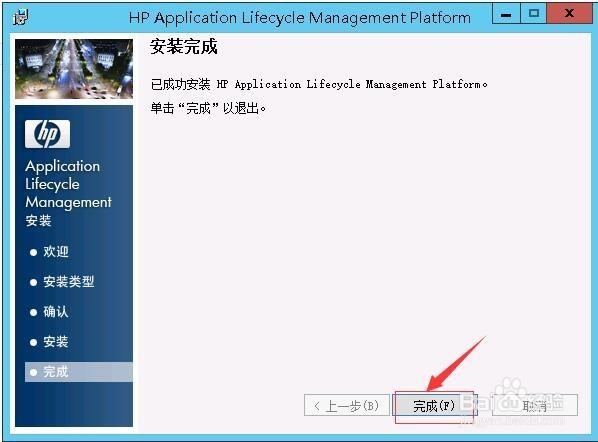Select the highlighted 完成 step in sidebar
This screenshot has width=598, height=442.
(79, 372)
